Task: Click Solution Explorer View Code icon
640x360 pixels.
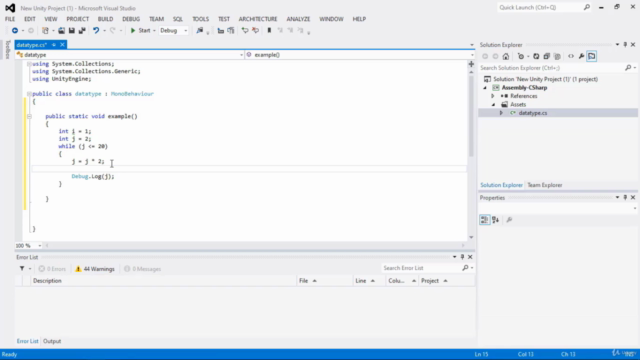Action: tap(571, 56)
